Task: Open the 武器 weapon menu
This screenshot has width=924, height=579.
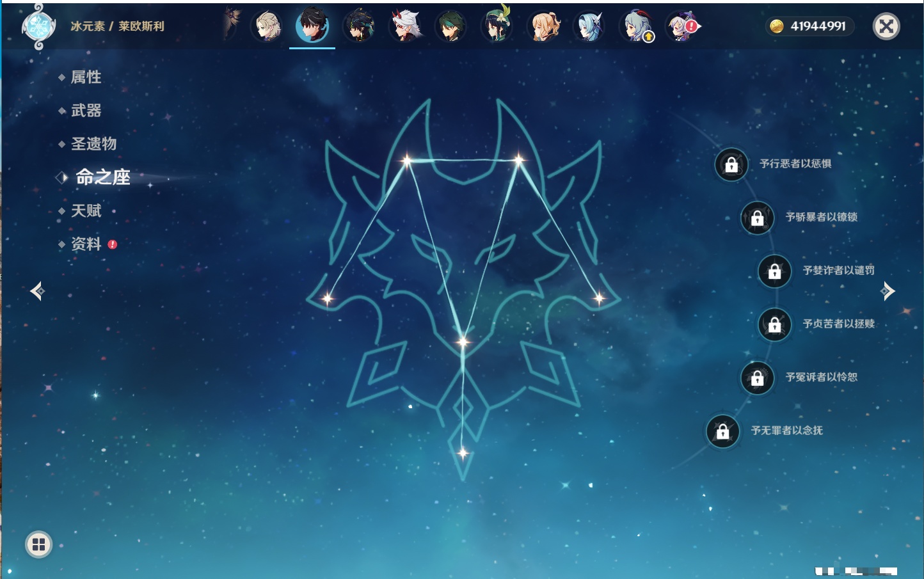Action: pos(86,111)
